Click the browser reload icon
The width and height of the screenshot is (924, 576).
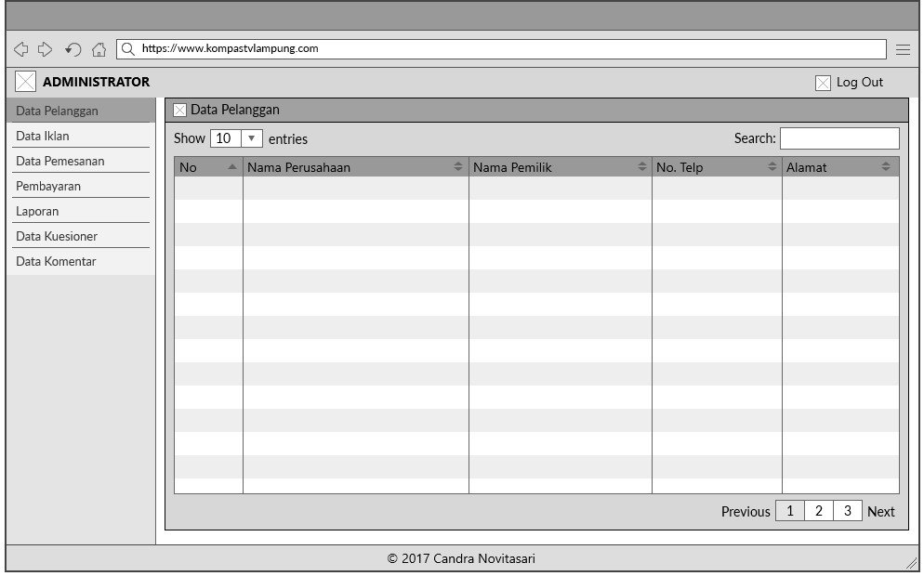73,49
